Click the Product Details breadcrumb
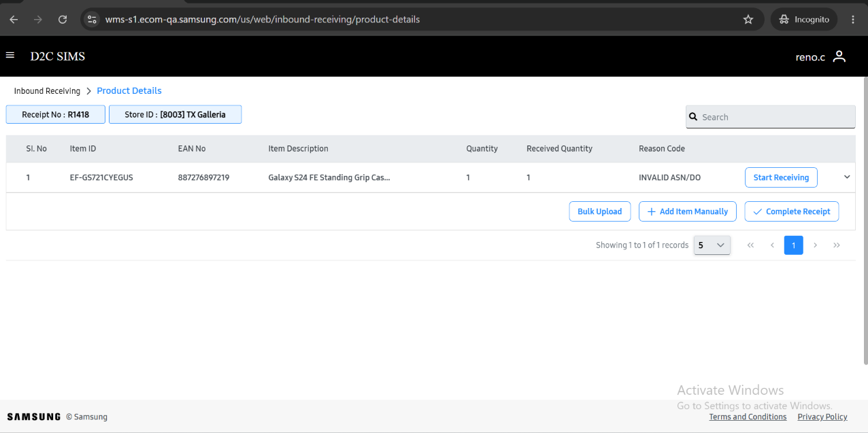Viewport: 868px width, 433px height. click(129, 90)
